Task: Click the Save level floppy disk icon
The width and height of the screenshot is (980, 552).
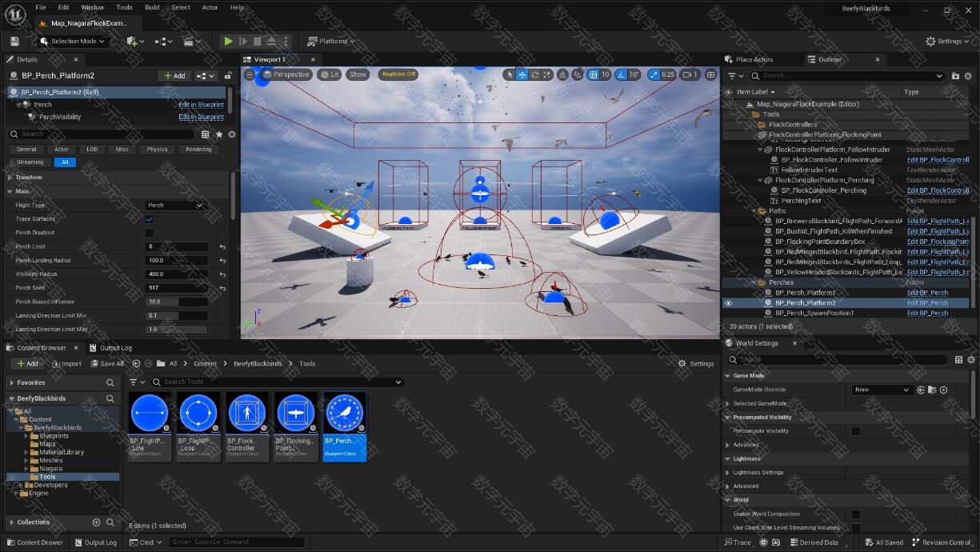Action: pos(14,41)
